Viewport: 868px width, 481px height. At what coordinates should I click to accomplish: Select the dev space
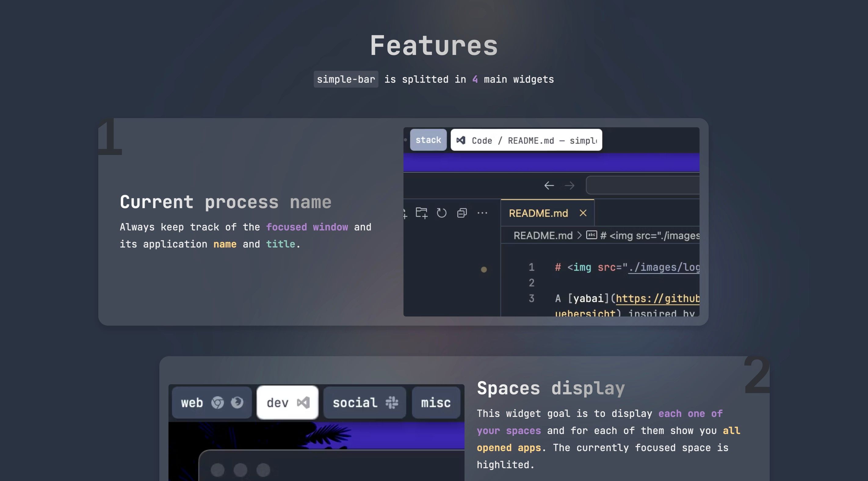click(x=288, y=403)
